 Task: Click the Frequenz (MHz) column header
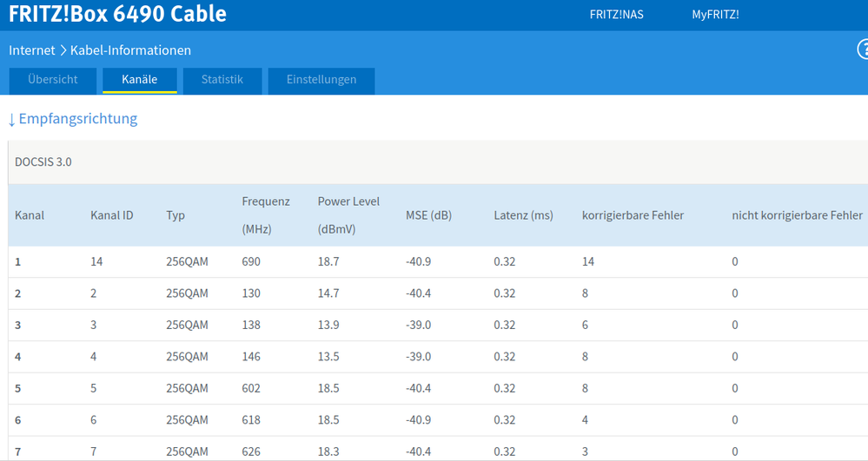(x=266, y=215)
